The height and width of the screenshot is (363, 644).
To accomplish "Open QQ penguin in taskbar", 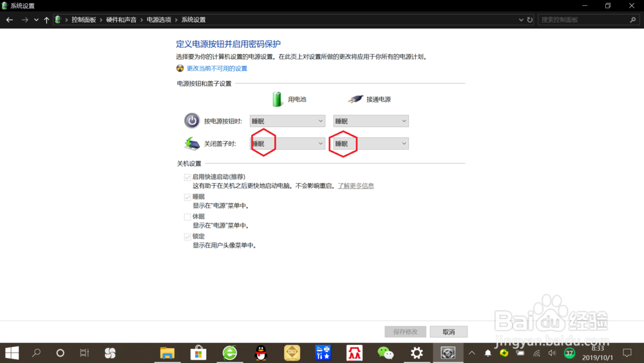I will click(x=261, y=353).
